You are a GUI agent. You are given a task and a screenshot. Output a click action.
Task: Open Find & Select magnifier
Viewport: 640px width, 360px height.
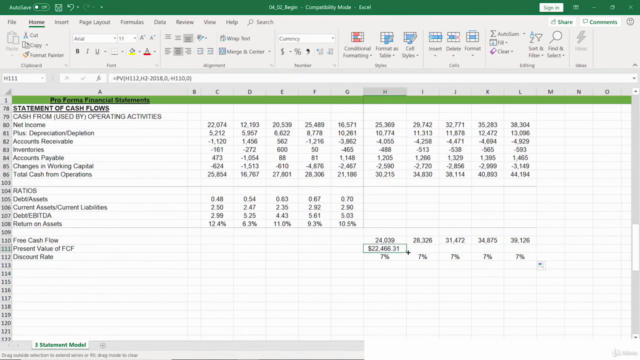(556, 44)
